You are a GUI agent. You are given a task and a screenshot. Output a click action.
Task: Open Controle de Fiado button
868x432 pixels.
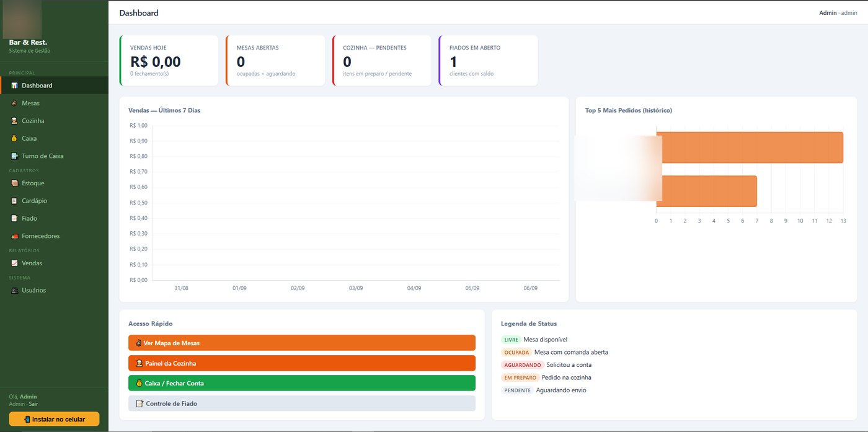point(302,403)
